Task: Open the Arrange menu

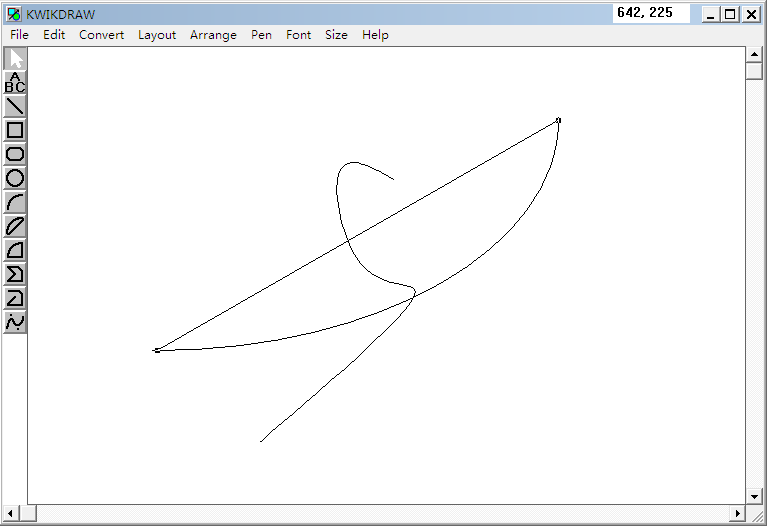Action: point(213,35)
